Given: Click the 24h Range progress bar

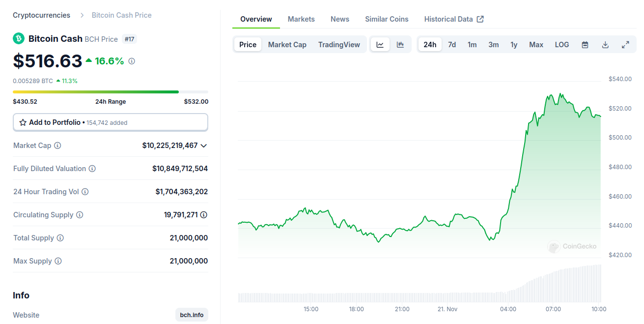Looking at the screenshot, I should pos(111,92).
